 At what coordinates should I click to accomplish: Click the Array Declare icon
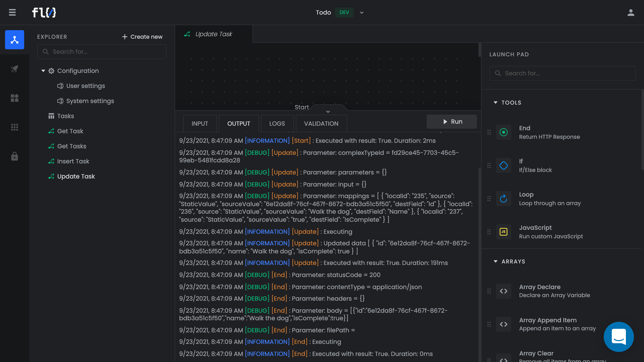[x=504, y=291]
